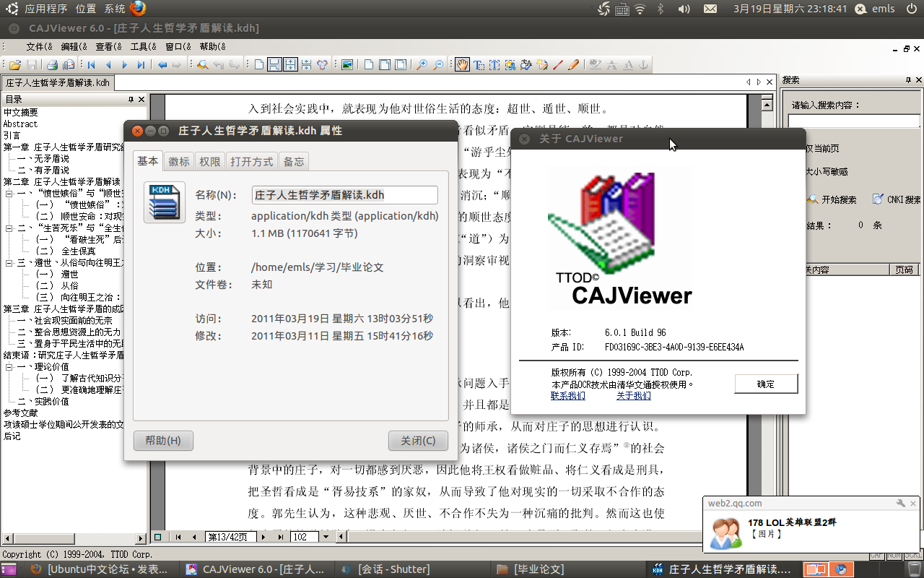Collapse the '二、“生苦死乐”与' tree node
924x578 pixels.
click(x=9, y=228)
